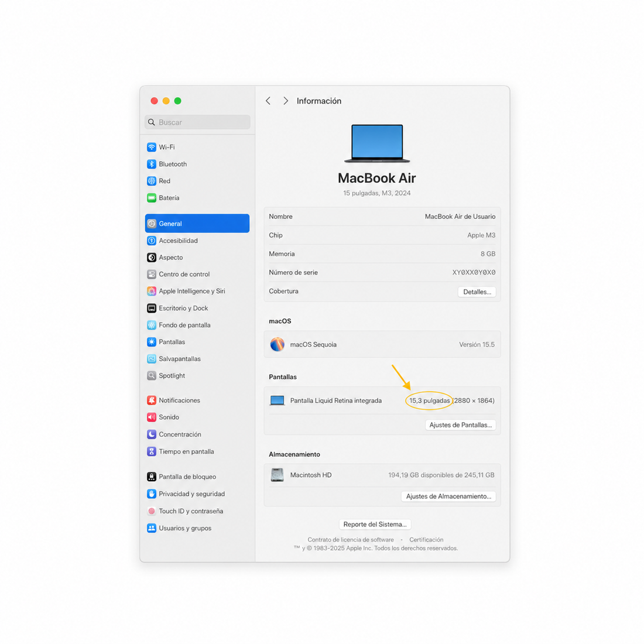644x644 pixels.
Task: Open Ajustes de Almacenamiento... button
Action: [448, 496]
